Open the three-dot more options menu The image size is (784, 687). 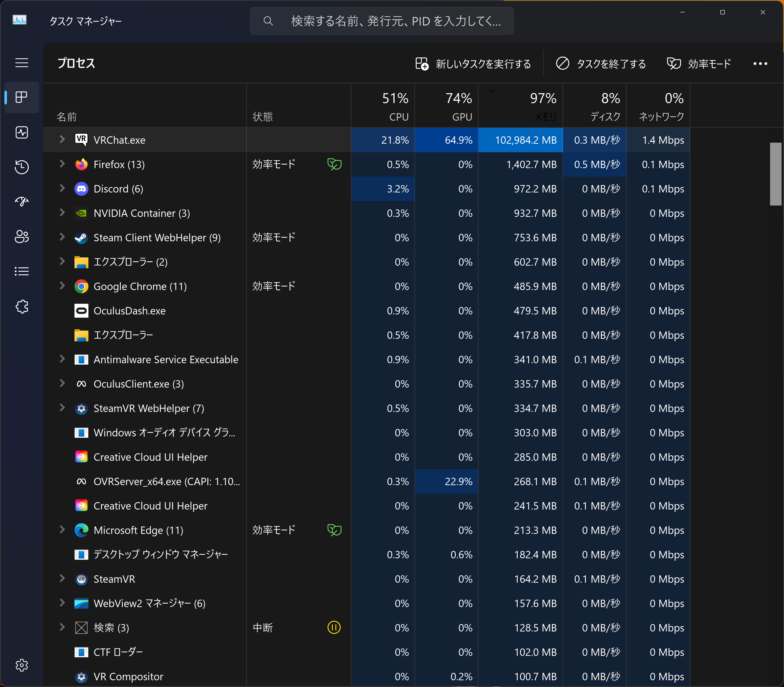click(x=760, y=64)
